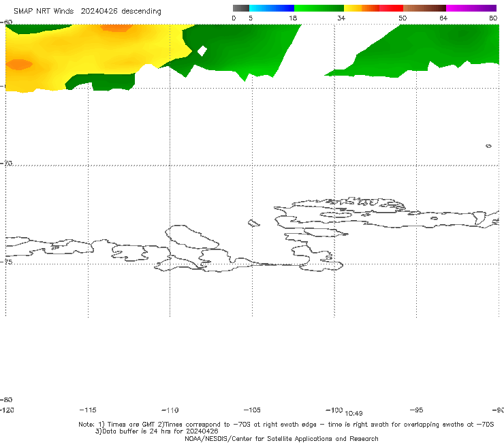Click the longitude label '-100'
The width and height of the screenshot is (504, 443).
[x=334, y=410]
